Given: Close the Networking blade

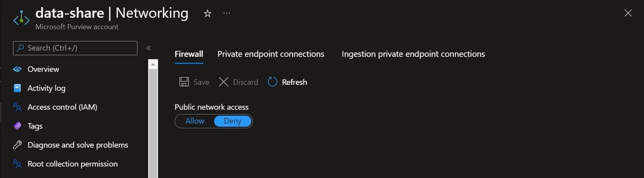Looking at the screenshot, I should tap(628, 13).
